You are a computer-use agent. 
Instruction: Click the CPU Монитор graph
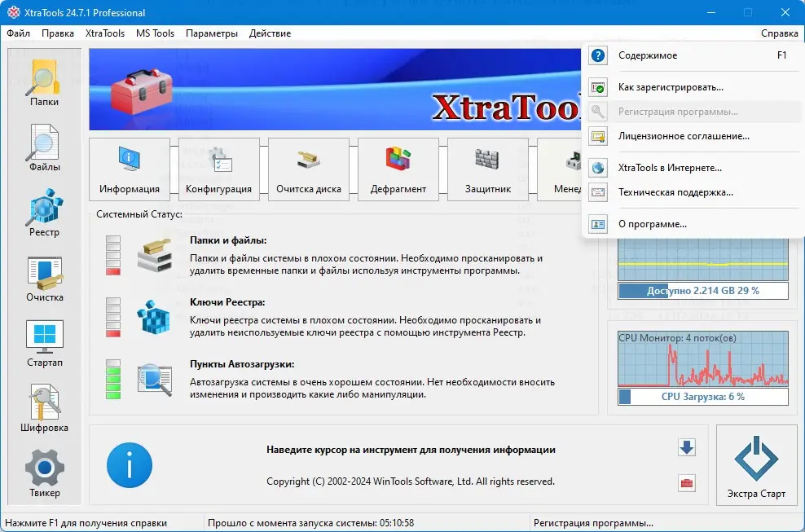point(703,359)
